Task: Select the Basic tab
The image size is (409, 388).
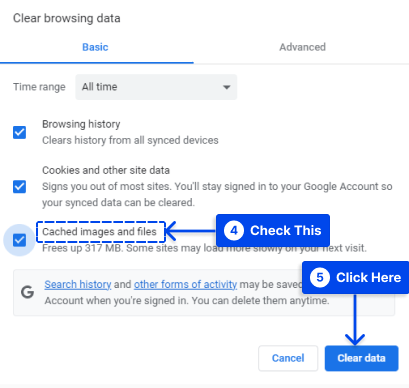Action: (95, 47)
